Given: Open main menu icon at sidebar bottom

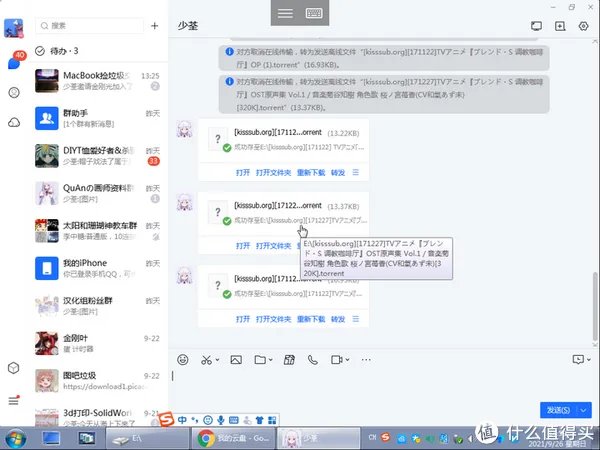Looking at the screenshot, I should point(14,400).
